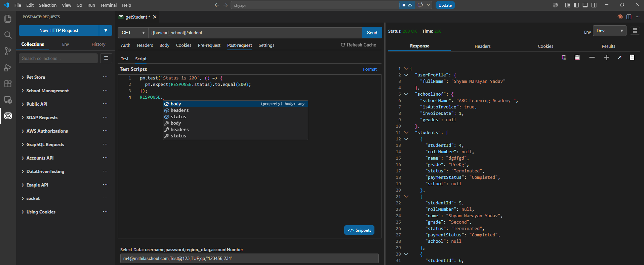Switch to the Auth tab
This screenshot has width=644, height=265.
[126, 45]
